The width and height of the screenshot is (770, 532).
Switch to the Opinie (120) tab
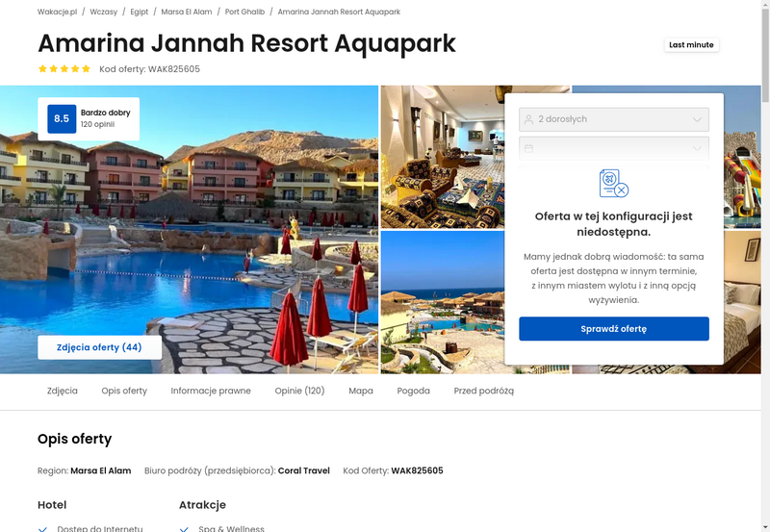point(299,391)
